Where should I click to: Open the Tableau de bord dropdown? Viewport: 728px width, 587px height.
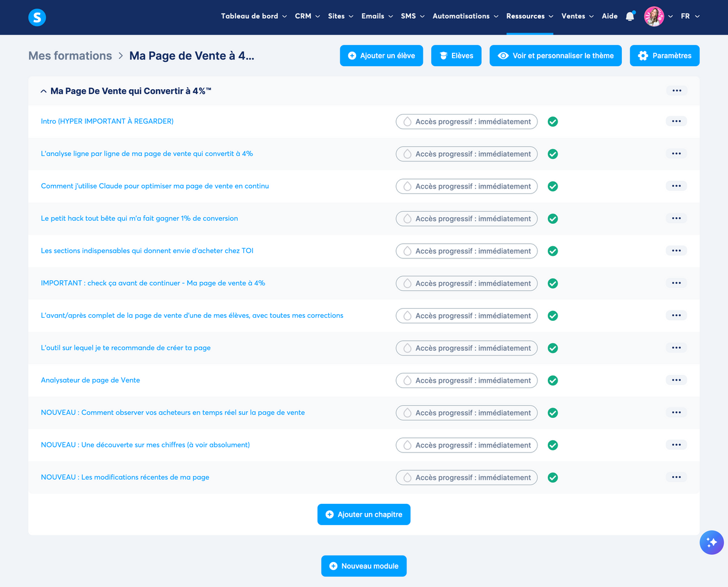(x=254, y=16)
